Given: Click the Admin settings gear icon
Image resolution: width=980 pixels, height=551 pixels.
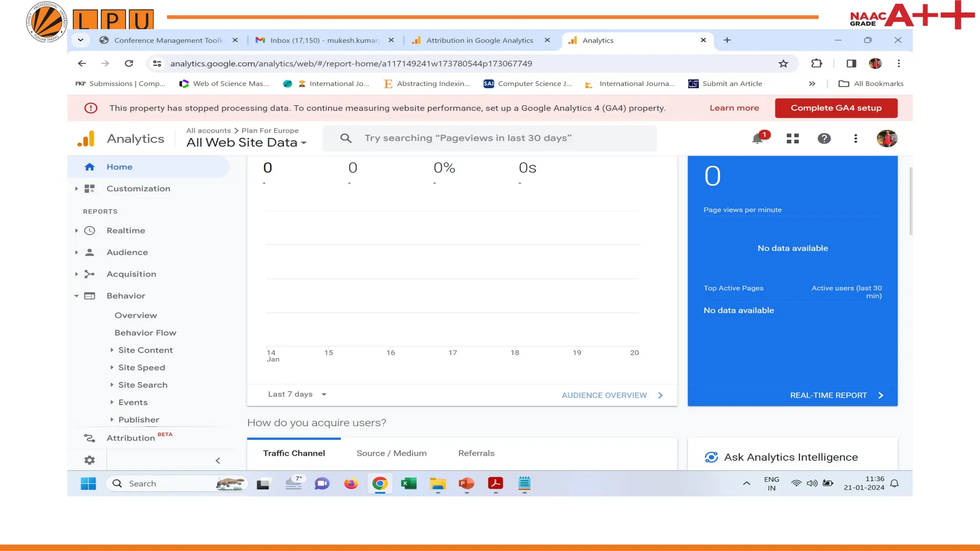Looking at the screenshot, I should click(89, 460).
